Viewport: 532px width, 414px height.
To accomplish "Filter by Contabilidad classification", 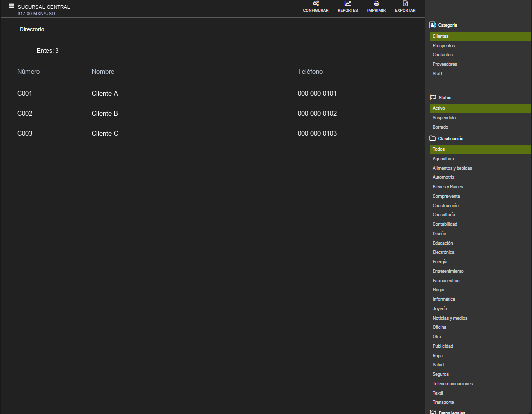I will point(445,224).
